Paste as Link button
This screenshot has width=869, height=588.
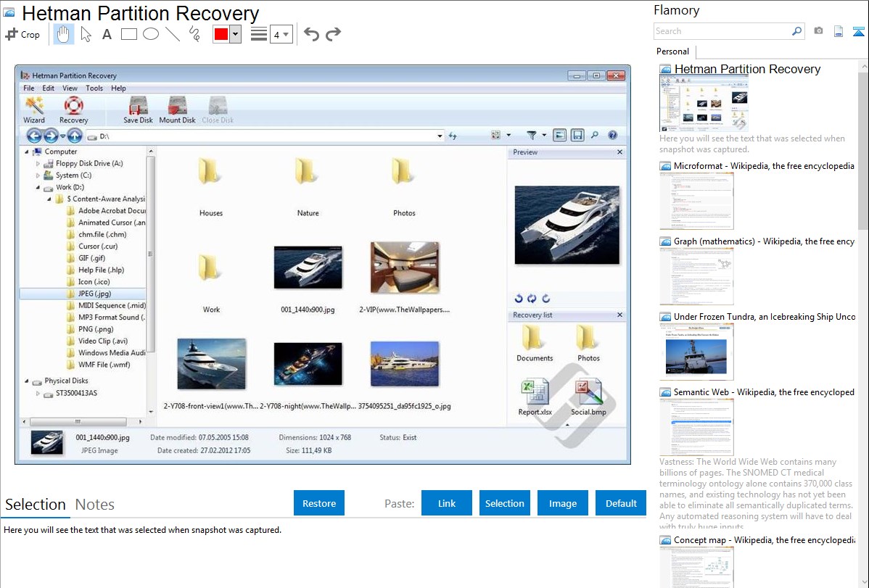tap(447, 503)
